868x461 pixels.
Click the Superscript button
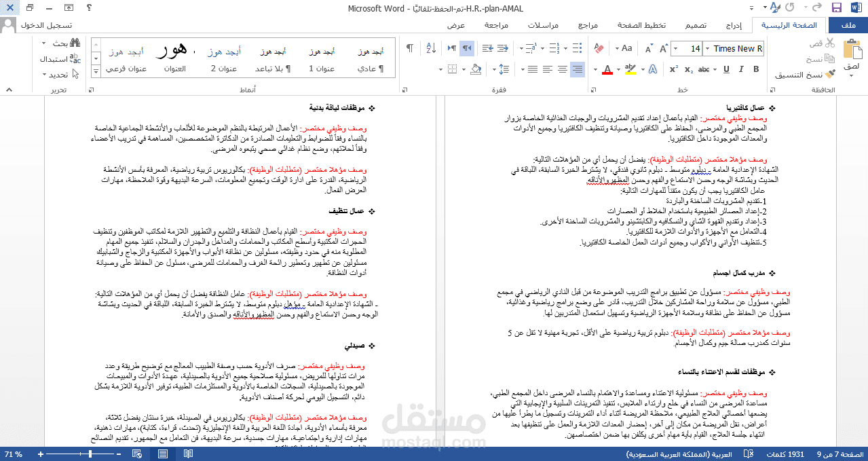pyautogui.click(x=674, y=69)
